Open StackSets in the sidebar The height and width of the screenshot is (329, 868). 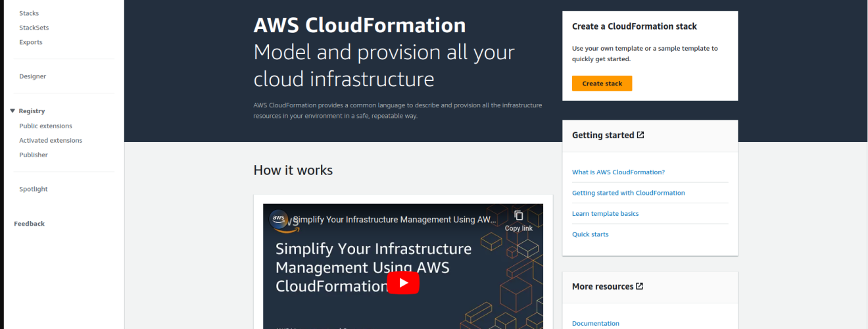coord(34,28)
